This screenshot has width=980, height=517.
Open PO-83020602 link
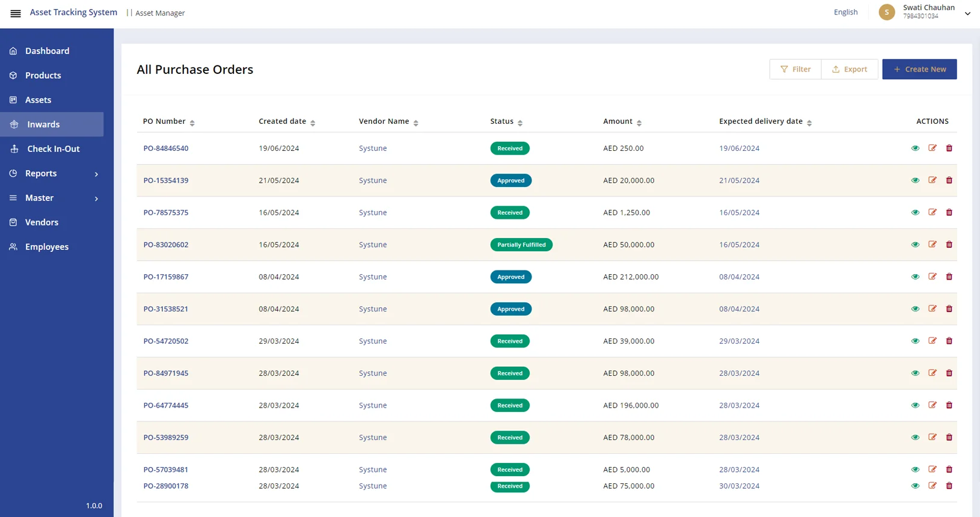[x=166, y=245]
